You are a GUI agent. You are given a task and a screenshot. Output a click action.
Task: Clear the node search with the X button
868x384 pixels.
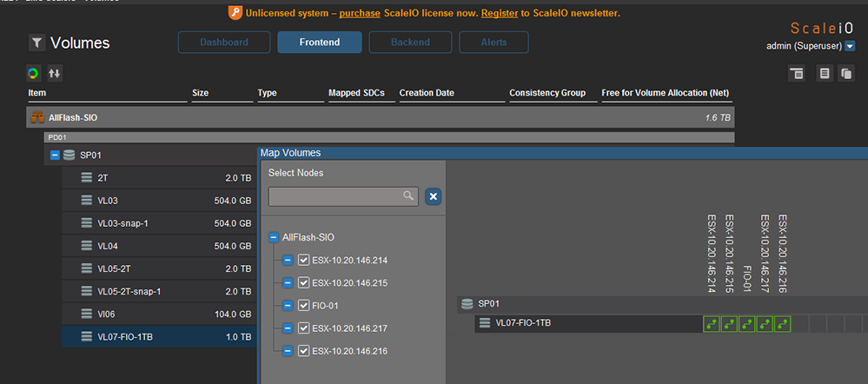pos(434,196)
